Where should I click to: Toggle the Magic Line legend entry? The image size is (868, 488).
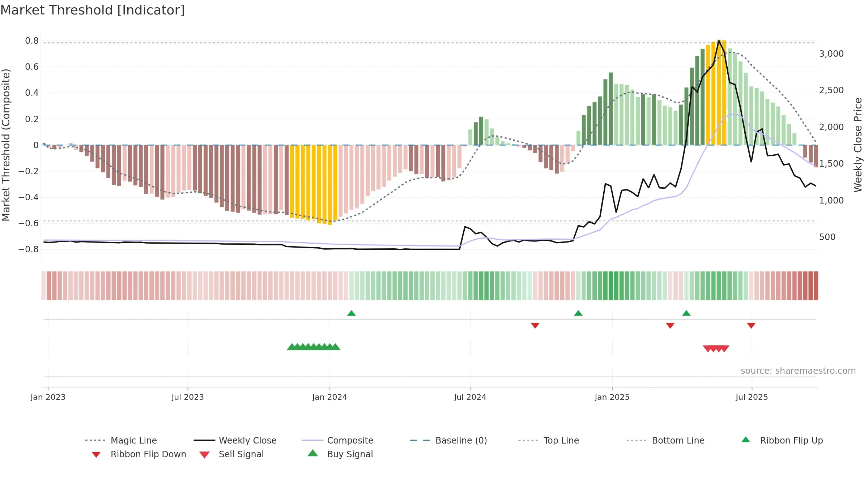click(121, 440)
